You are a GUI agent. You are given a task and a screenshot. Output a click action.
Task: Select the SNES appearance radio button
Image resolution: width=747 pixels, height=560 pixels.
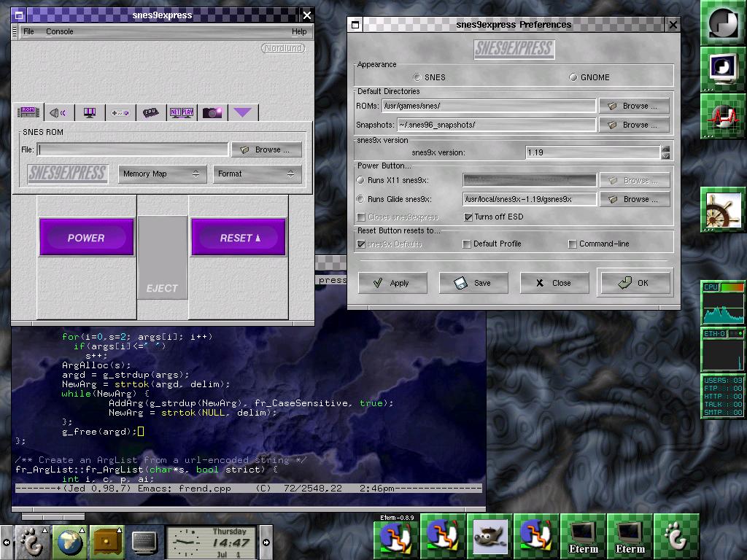417,77
